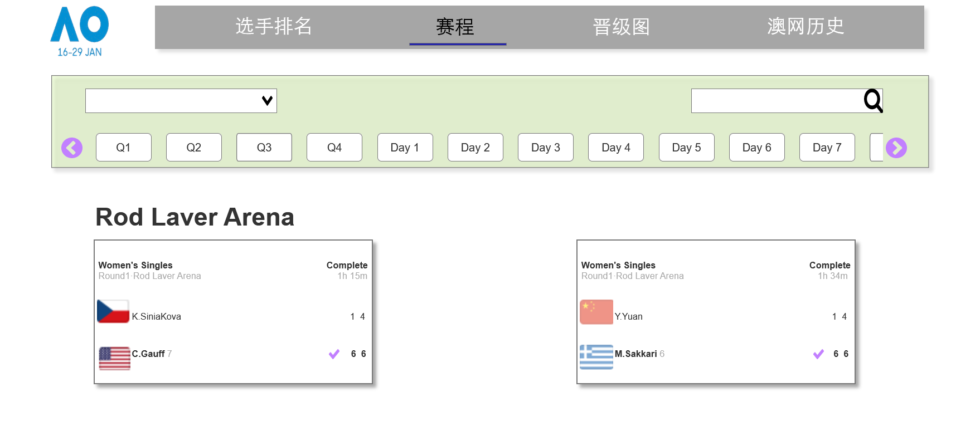The image size is (980, 426).
Task: Go to the 澳网历史 tab
Action: point(805,26)
